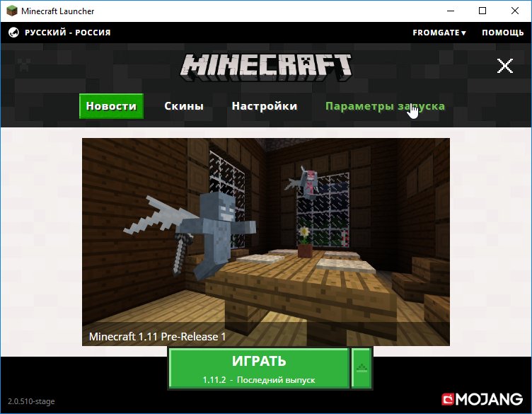Open the FROMGATE account dropdown

439,33
